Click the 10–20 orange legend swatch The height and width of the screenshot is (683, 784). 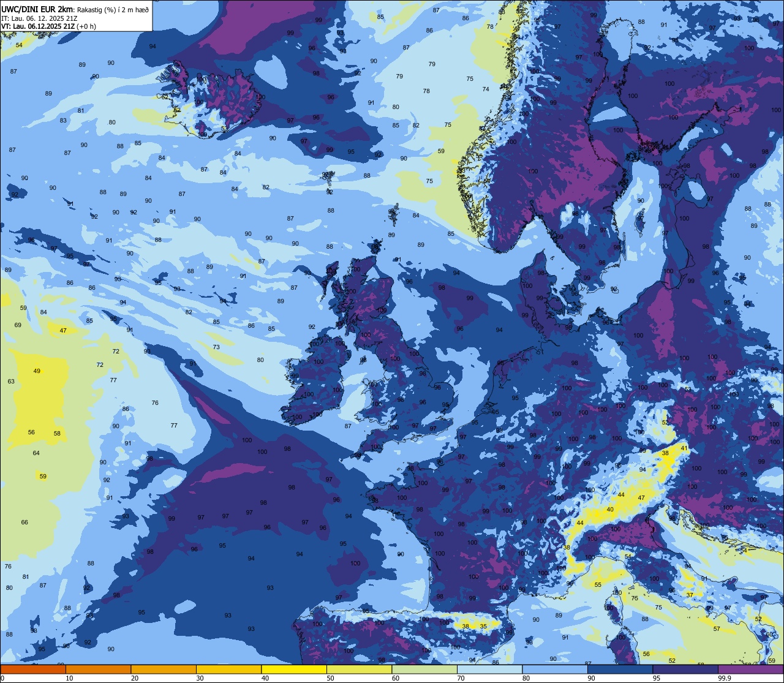coord(98,669)
